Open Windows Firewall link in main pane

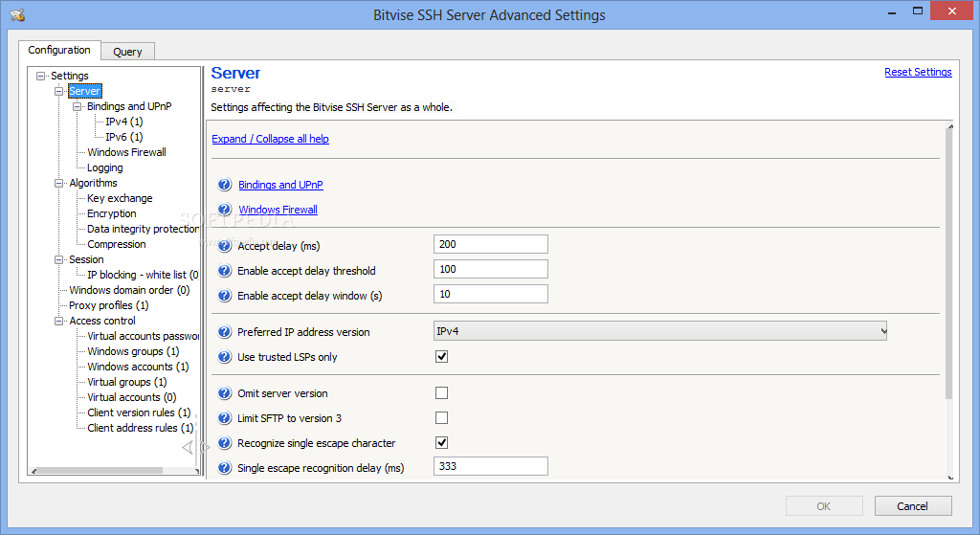pyautogui.click(x=278, y=210)
